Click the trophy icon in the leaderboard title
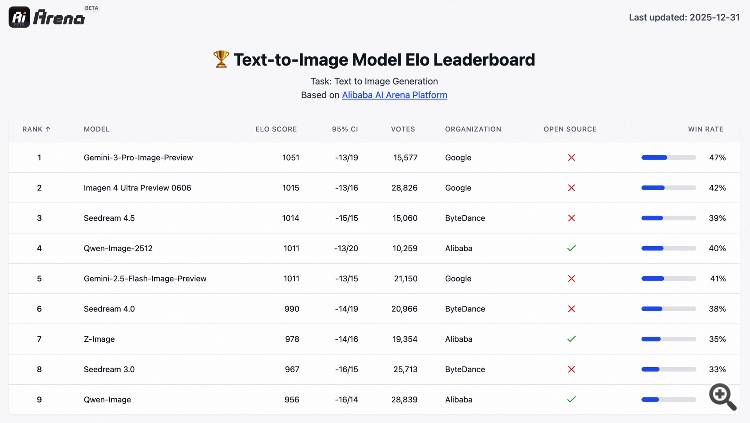This screenshot has width=750, height=423. pos(222,60)
